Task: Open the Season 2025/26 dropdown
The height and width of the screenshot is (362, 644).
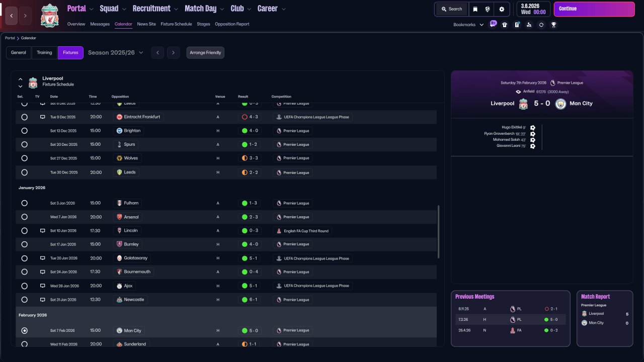Action: point(116,53)
